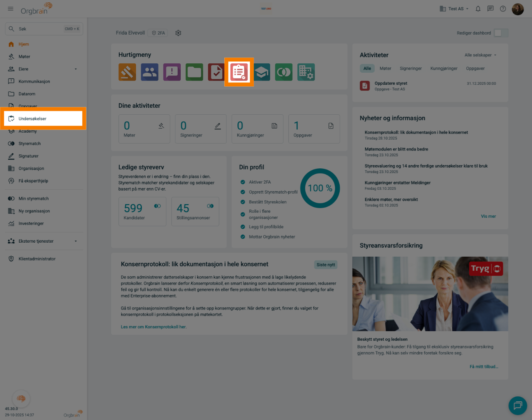Switch to the Signeringer activity tab
Screen dimensions: 532x420
click(410, 68)
